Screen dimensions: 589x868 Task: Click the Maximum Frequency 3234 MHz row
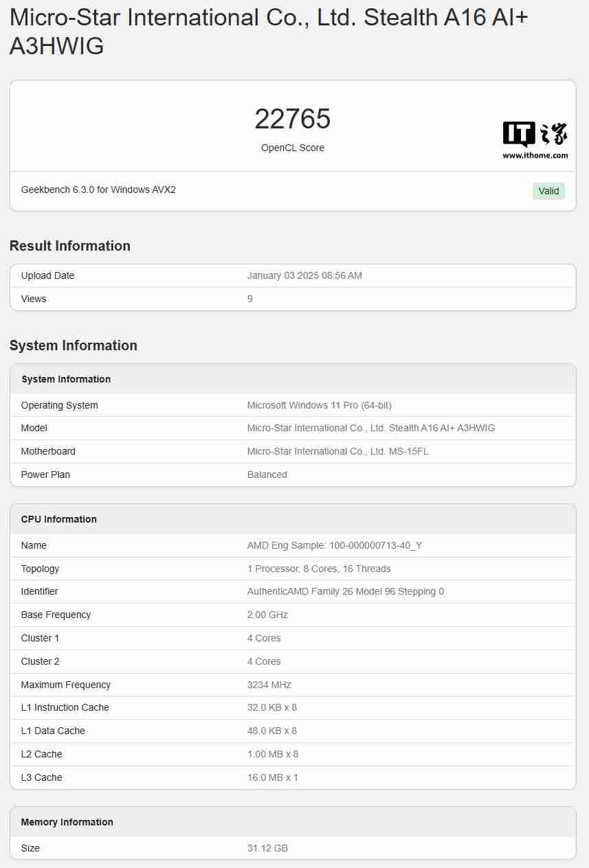(x=269, y=685)
